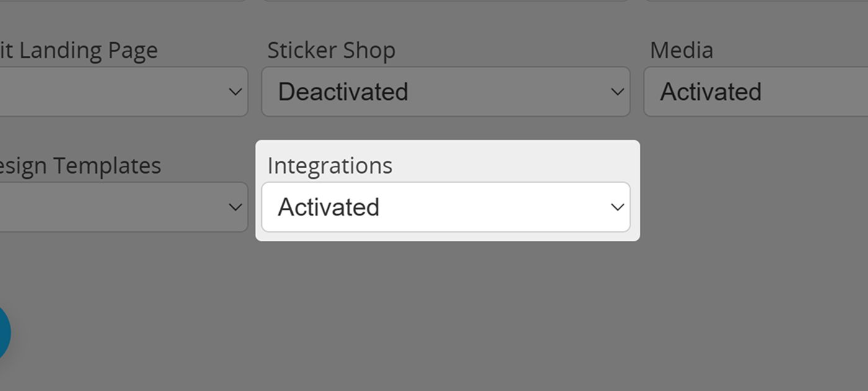868x391 pixels.
Task: Click the chevron on the Landing Page selector
Action: 236,91
